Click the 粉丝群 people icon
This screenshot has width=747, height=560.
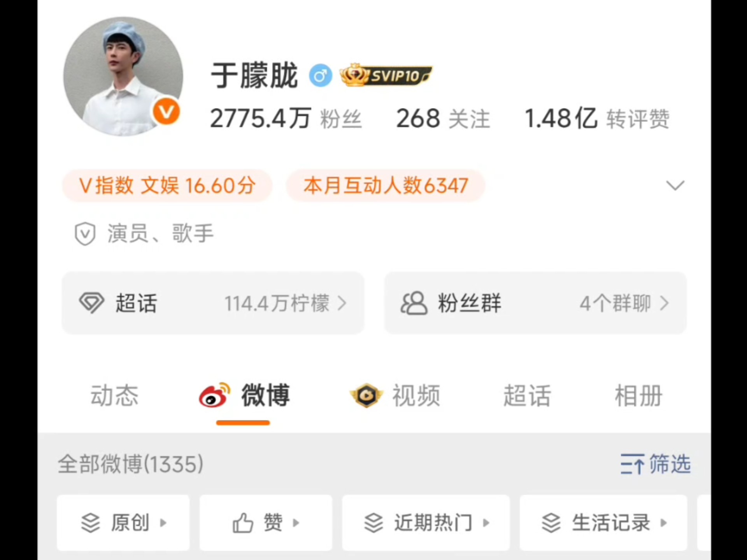pos(414,303)
